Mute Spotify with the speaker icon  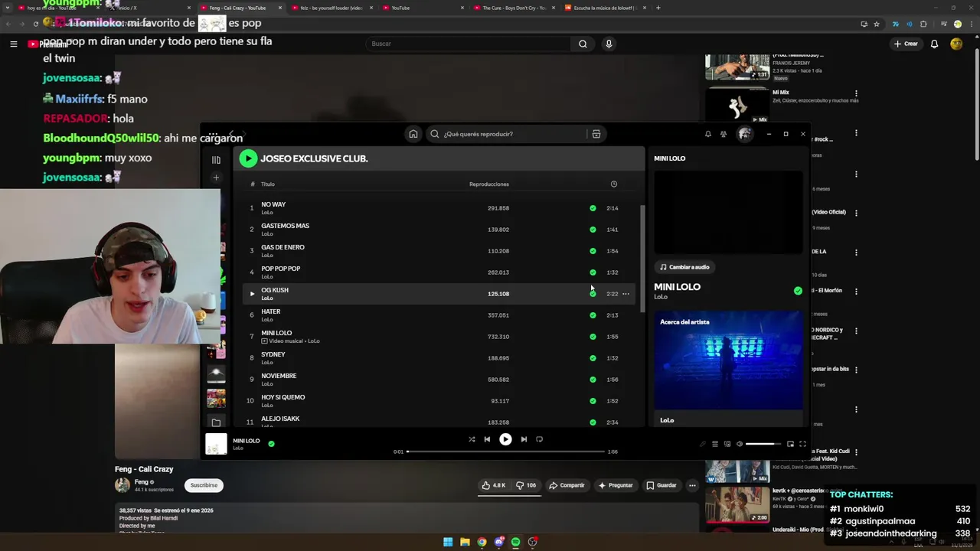(740, 444)
